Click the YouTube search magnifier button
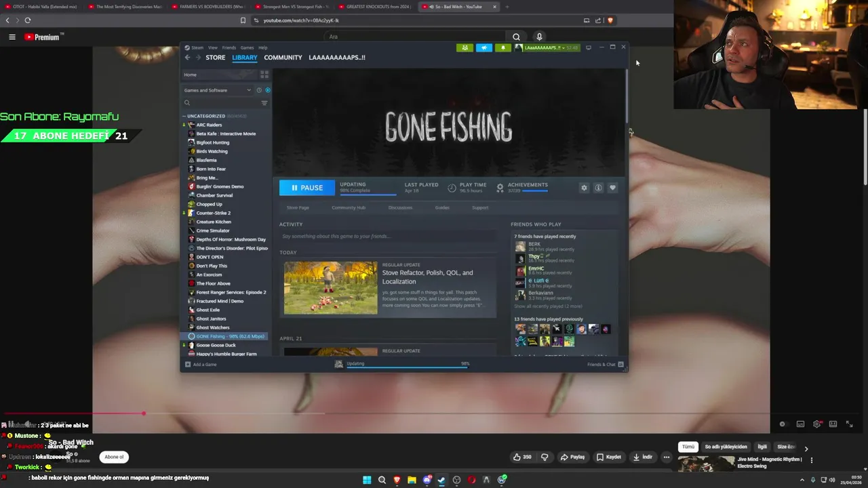The height and width of the screenshot is (488, 868). 516,37
